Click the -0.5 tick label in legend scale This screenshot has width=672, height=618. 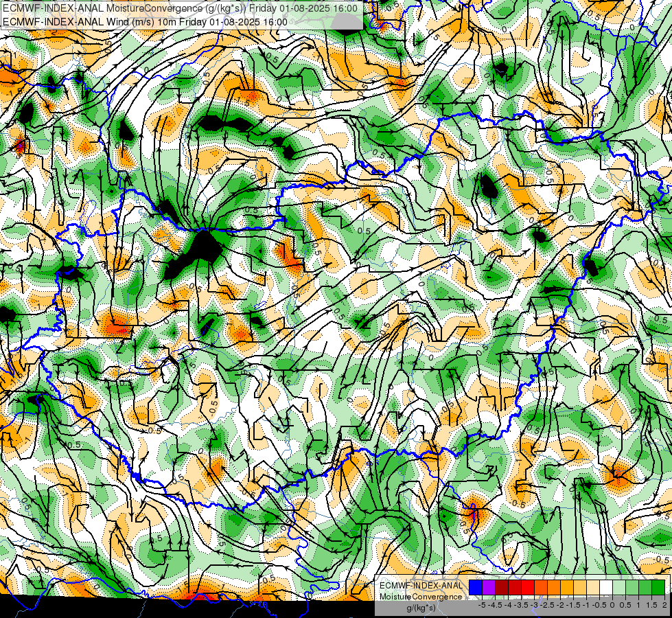(x=599, y=605)
